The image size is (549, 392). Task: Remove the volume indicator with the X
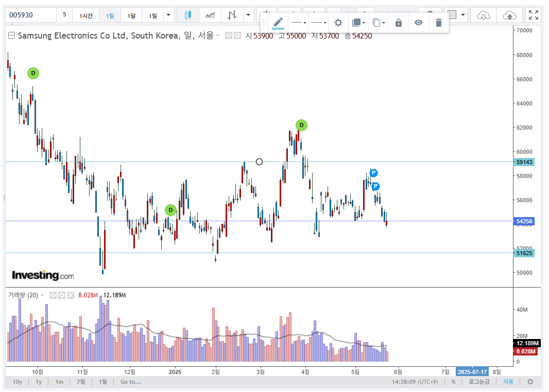pos(71,295)
